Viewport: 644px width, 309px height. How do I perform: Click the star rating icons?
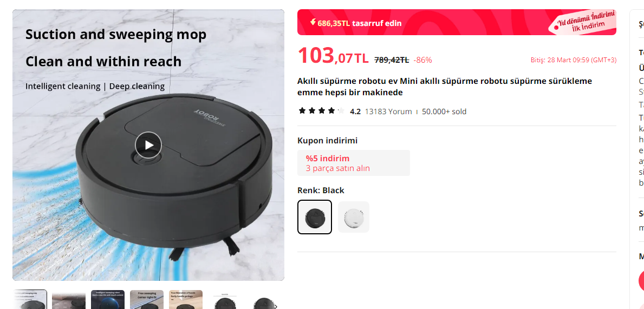[x=321, y=111]
